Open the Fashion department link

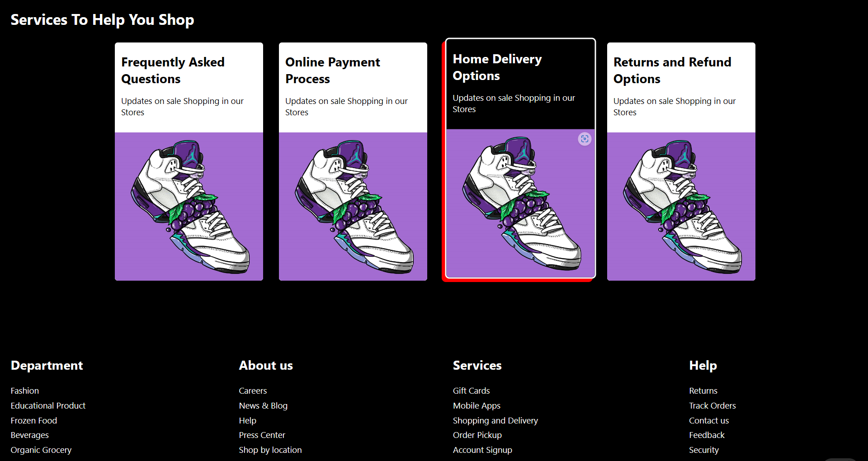(x=24, y=390)
